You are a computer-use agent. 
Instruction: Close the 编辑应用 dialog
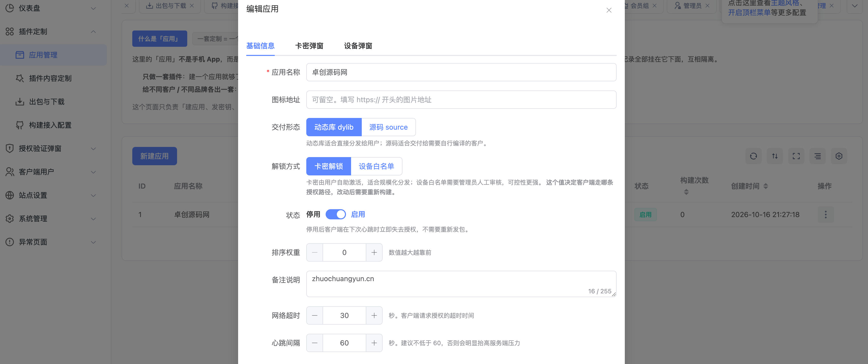(x=609, y=10)
